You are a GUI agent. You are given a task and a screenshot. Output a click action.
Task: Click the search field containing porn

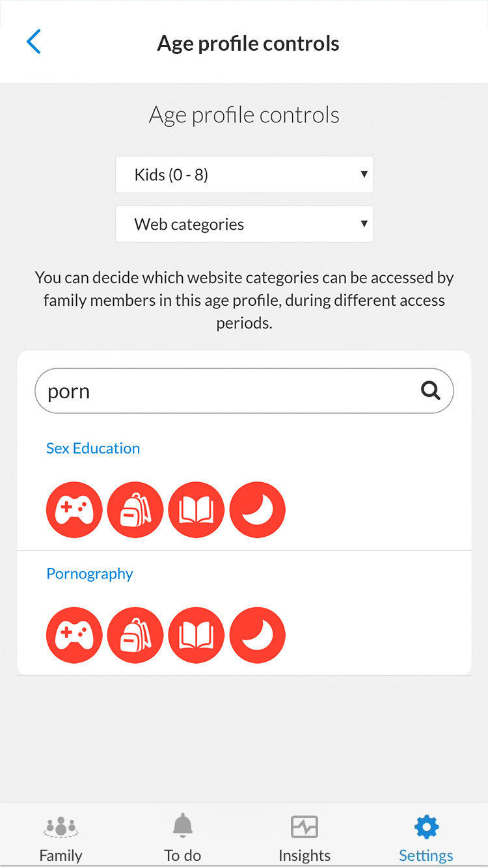click(x=244, y=391)
